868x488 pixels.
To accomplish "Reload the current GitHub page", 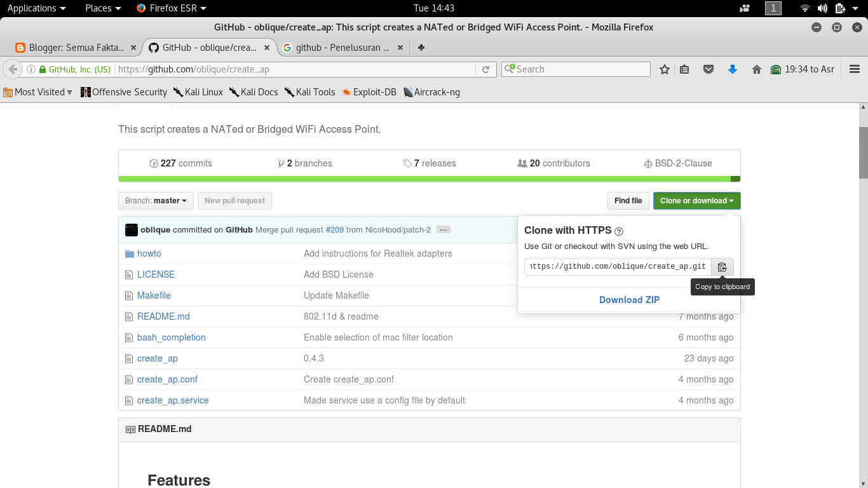I will [486, 69].
